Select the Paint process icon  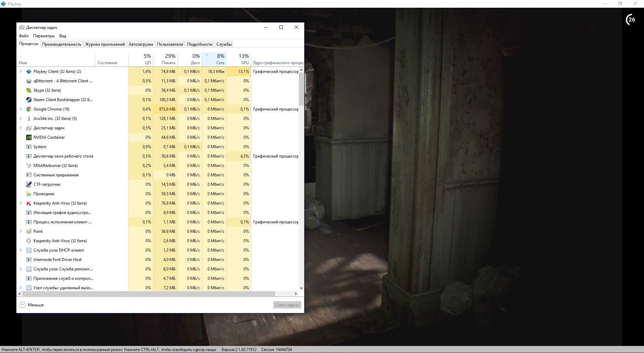coord(29,231)
